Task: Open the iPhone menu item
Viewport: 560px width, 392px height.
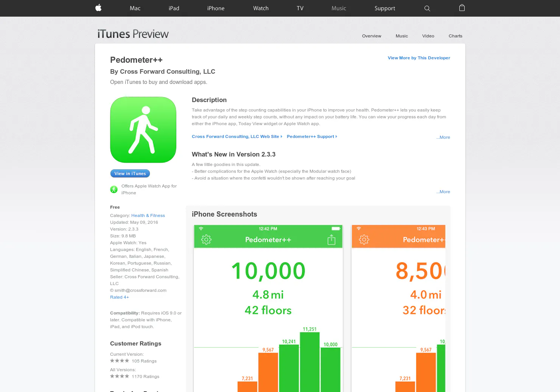Action: [216, 8]
